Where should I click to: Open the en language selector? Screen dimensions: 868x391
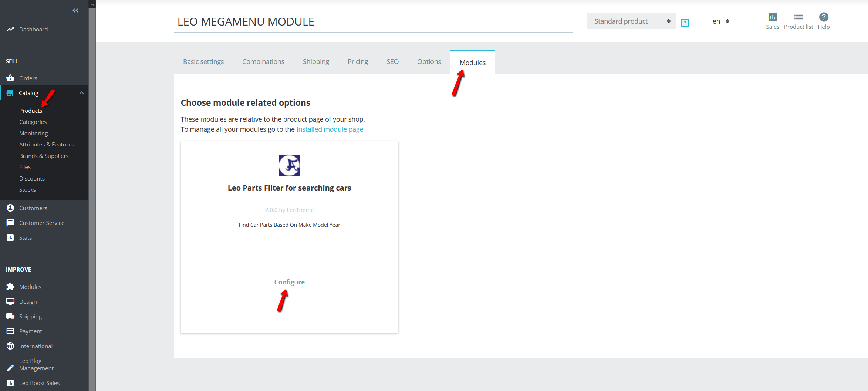tap(720, 21)
